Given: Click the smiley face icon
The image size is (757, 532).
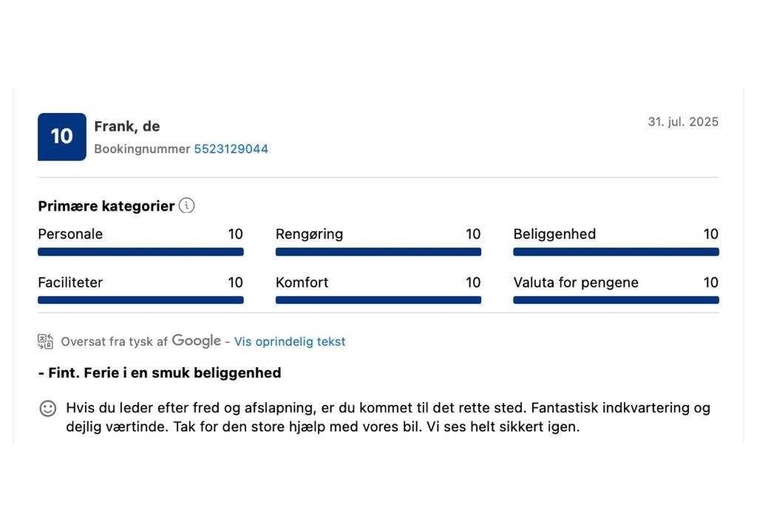Looking at the screenshot, I should [48, 409].
